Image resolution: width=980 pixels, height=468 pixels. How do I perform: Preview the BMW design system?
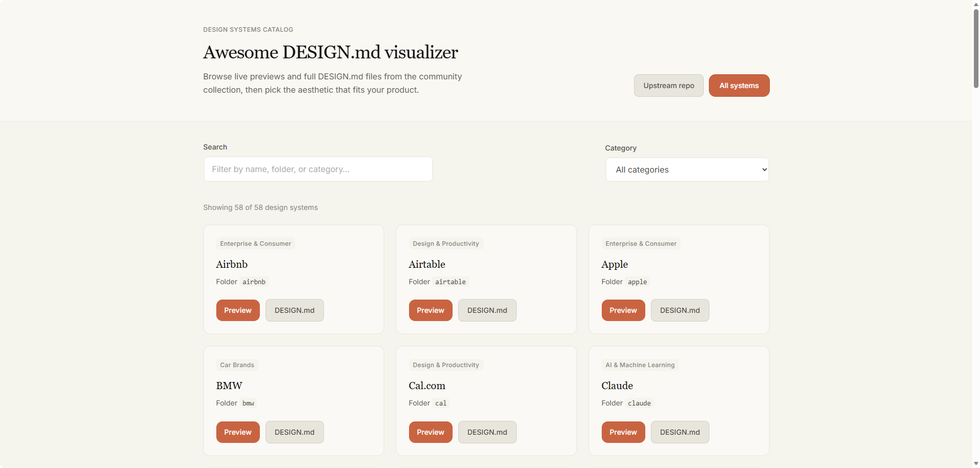point(237,432)
